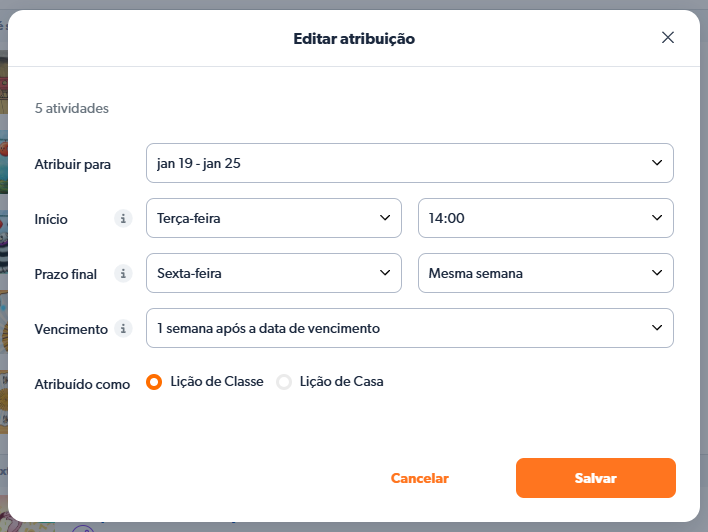Click the Cancelar link

click(x=420, y=479)
